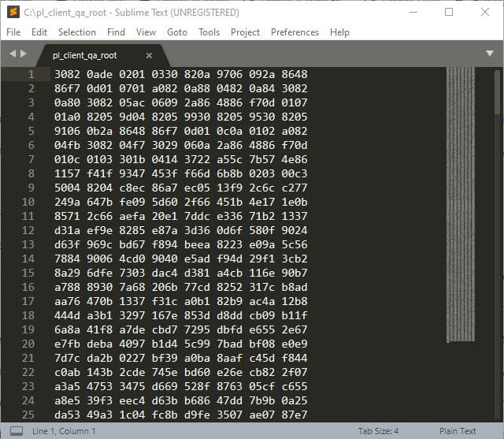Minimize the Sublime Text window
The width and height of the screenshot is (504, 439).
pyautogui.click(x=413, y=13)
